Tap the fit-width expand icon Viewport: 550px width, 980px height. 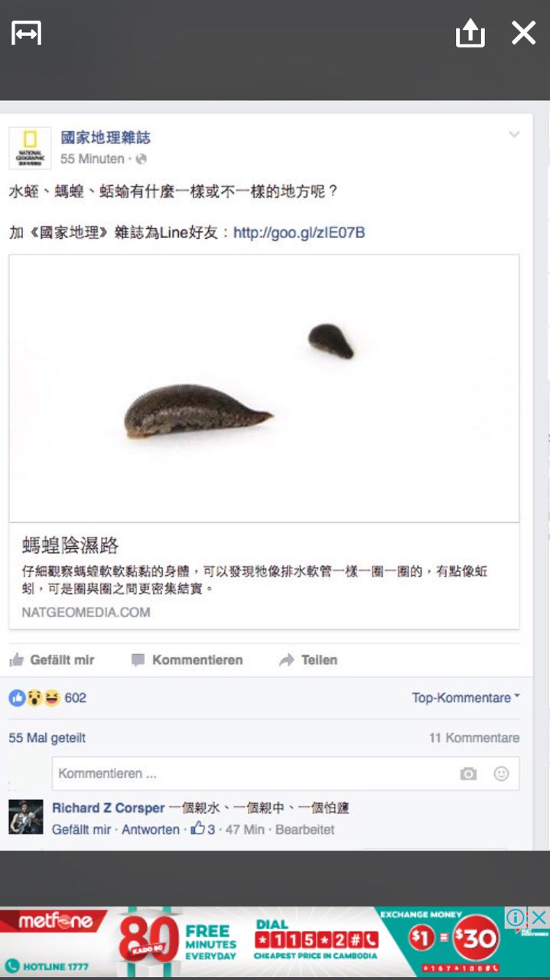tap(26, 33)
